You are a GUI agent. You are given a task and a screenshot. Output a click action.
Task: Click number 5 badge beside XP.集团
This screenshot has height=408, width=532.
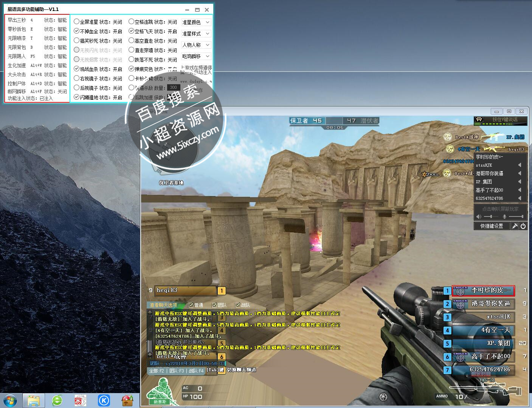[x=447, y=343]
